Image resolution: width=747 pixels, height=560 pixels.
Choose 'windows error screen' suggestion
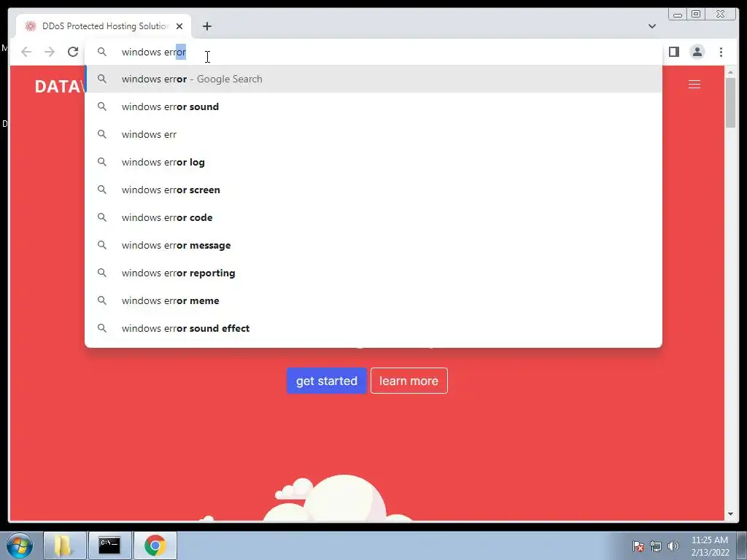[373, 190]
